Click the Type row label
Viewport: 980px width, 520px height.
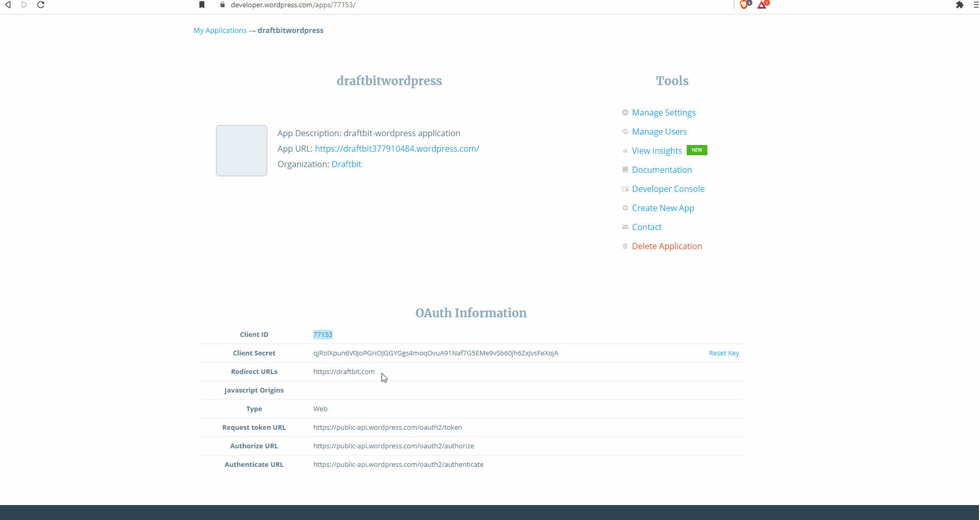pyautogui.click(x=254, y=409)
